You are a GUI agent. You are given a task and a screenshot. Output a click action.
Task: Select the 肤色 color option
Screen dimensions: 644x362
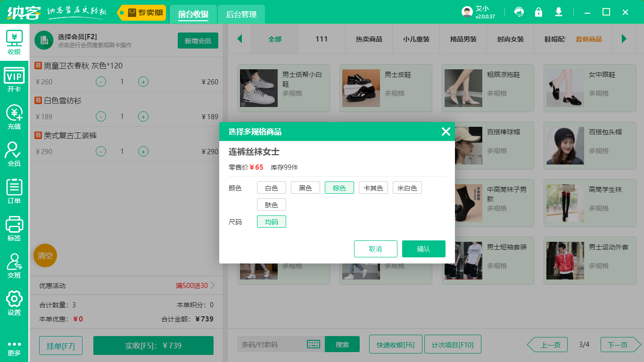272,205
